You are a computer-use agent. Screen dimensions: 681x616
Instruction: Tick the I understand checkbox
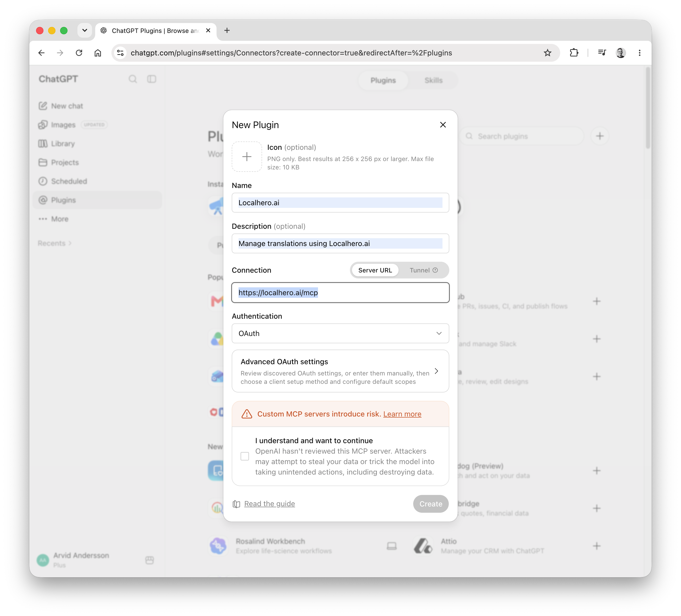[245, 456]
